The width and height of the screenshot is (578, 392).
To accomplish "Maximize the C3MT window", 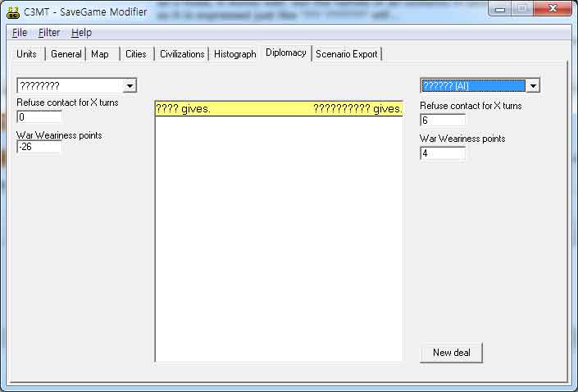I will click(x=521, y=9).
